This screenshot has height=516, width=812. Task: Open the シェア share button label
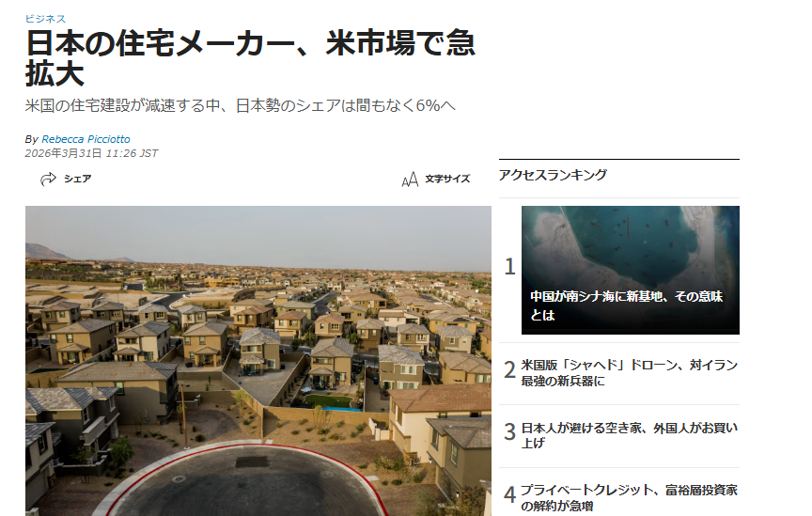click(x=78, y=179)
